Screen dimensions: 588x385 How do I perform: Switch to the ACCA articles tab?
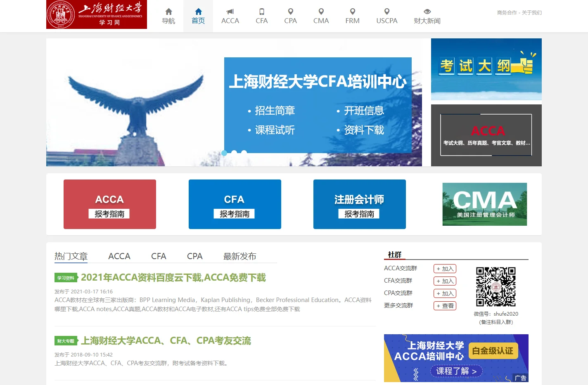(x=119, y=256)
